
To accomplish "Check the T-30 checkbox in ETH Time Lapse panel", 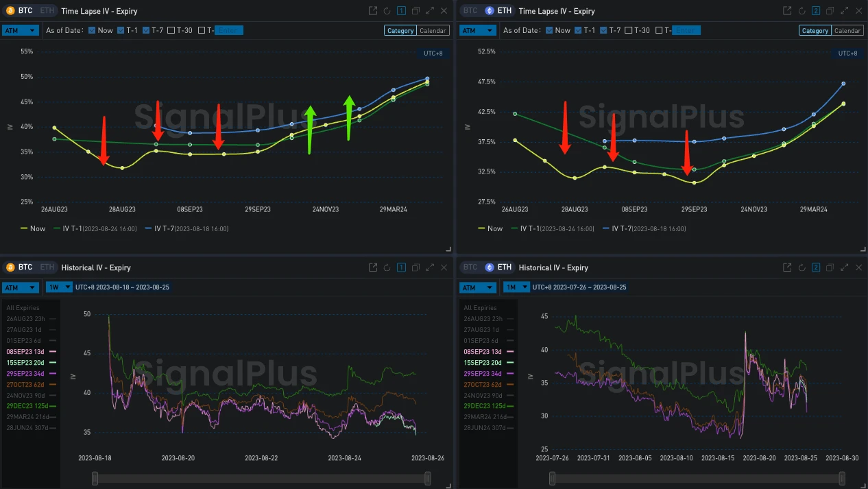I will [629, 30].
